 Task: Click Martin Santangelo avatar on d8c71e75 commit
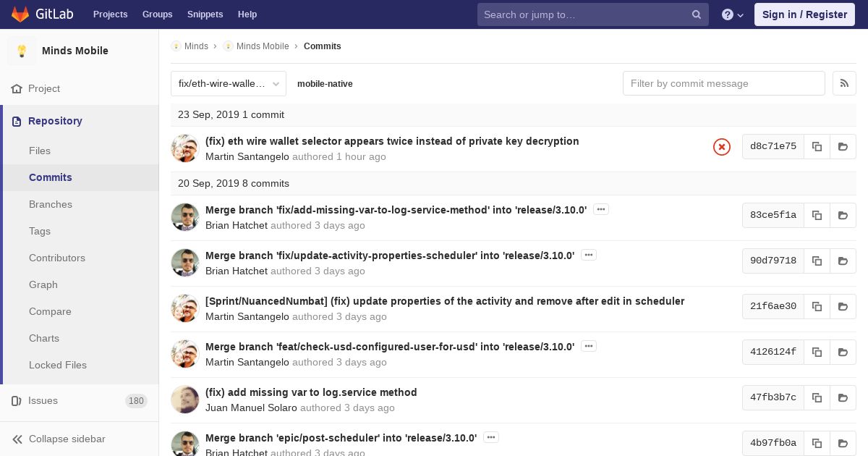pyautogui.click(x=185, y=148)
